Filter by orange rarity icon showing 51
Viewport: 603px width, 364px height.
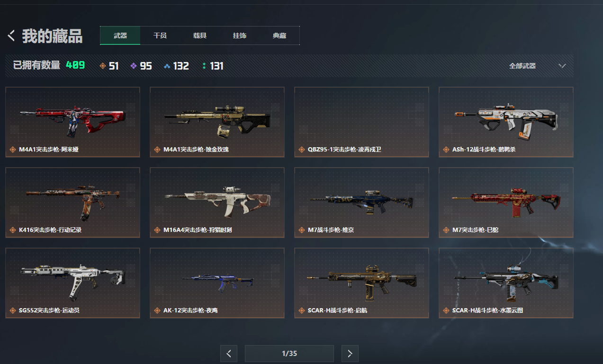[x=103, y=66]
